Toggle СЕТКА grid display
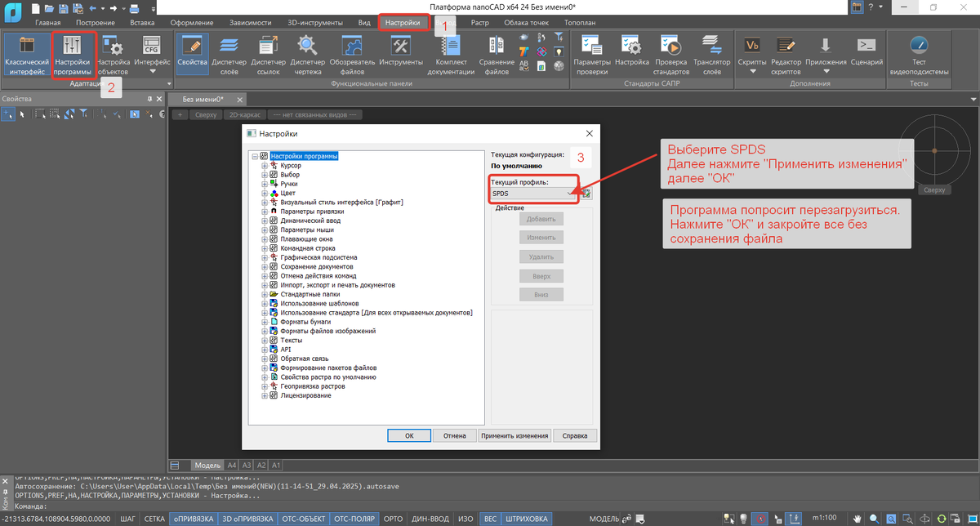Viewport: 980px width, 526px height. click(x=154, y=519)
